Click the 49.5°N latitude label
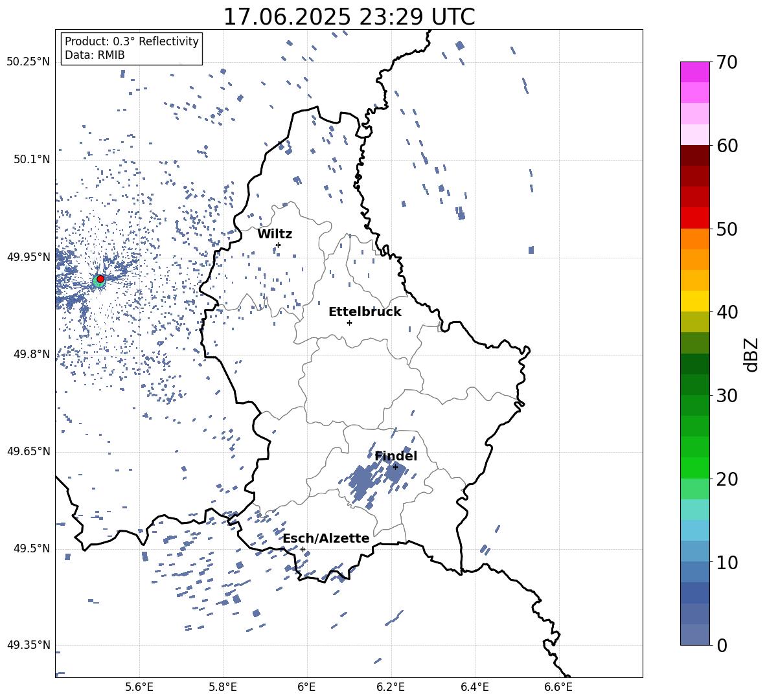The width and height of the screenshot is (767, 700). [x=31, y=548]
